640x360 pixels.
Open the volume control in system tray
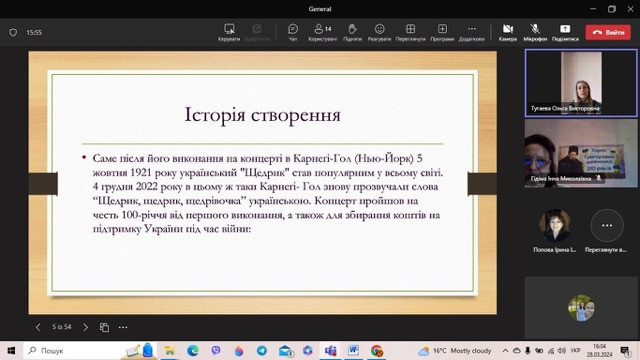(x=562, y=351)
